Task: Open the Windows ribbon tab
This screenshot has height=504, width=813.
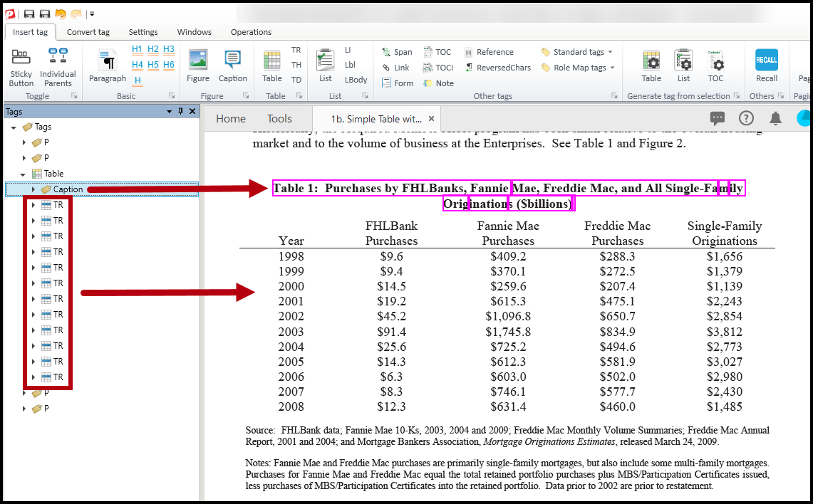Action: tap(195, 32)
